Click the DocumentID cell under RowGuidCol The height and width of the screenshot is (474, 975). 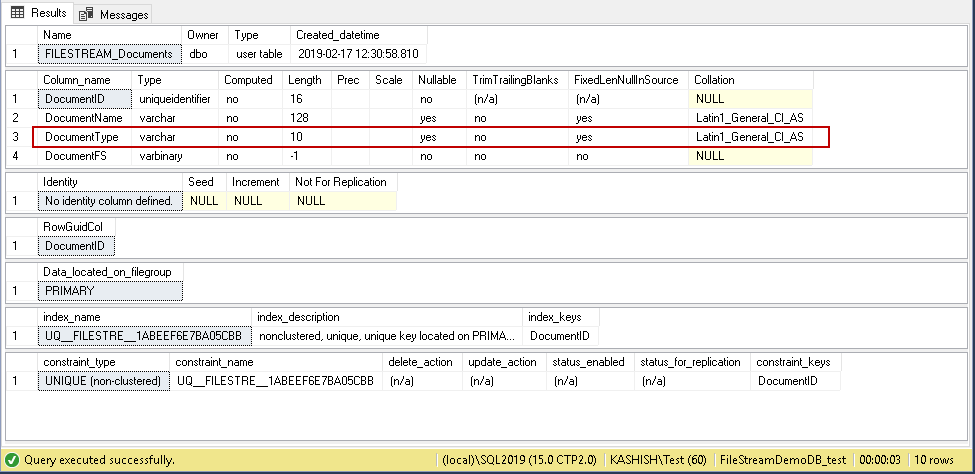77,246
